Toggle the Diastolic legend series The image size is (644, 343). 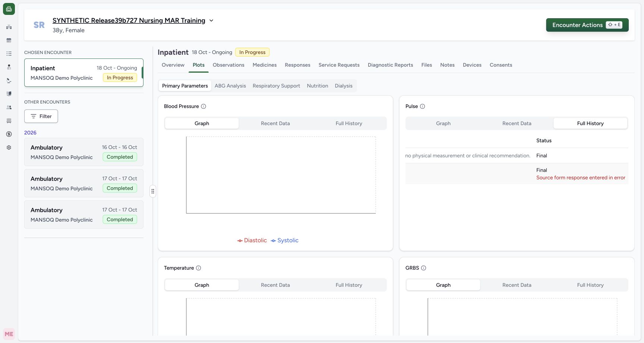click(x=252, y=241)
